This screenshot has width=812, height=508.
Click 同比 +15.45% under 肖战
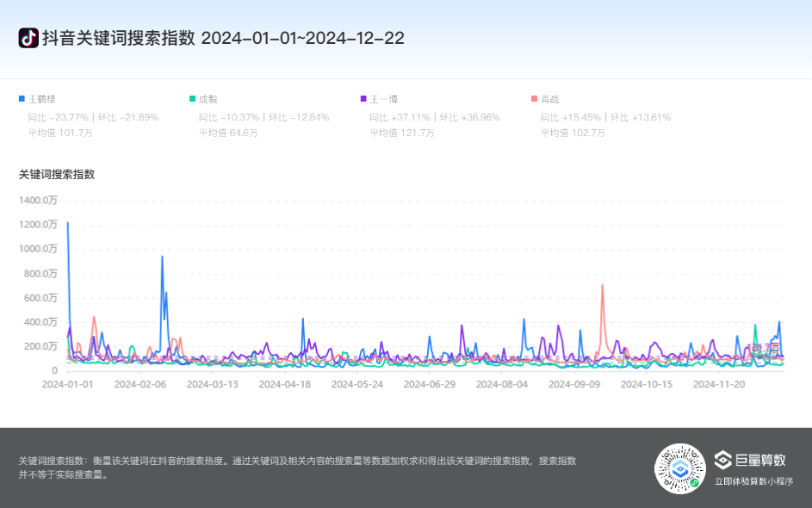click(x=571, y=118)
